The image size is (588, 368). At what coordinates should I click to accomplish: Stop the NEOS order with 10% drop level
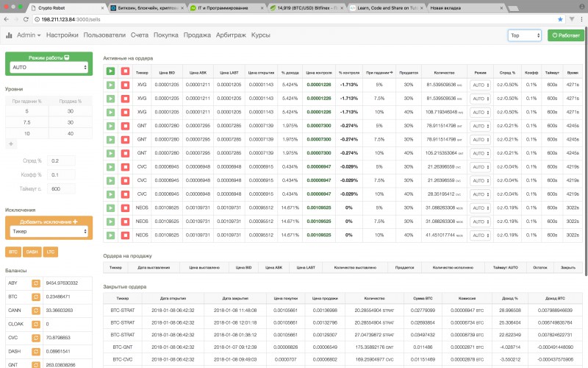click(125, 236)
